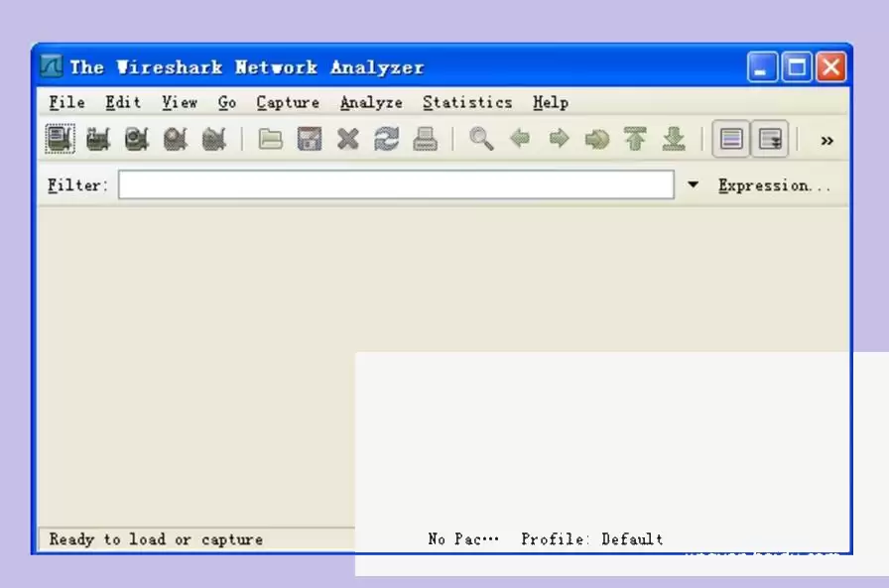Viewport: 889px width, 588px height.
Task: Print packets with the printer icon
Action: 425,139
